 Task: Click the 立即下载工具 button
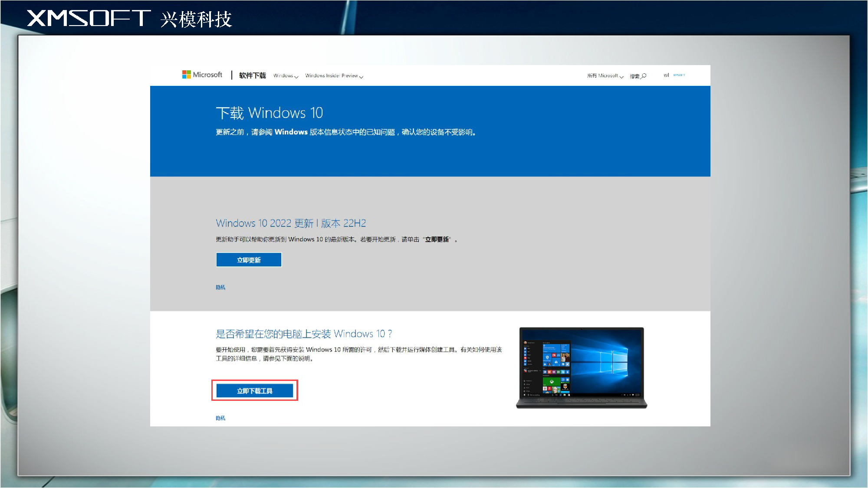[x=255, y=391]
